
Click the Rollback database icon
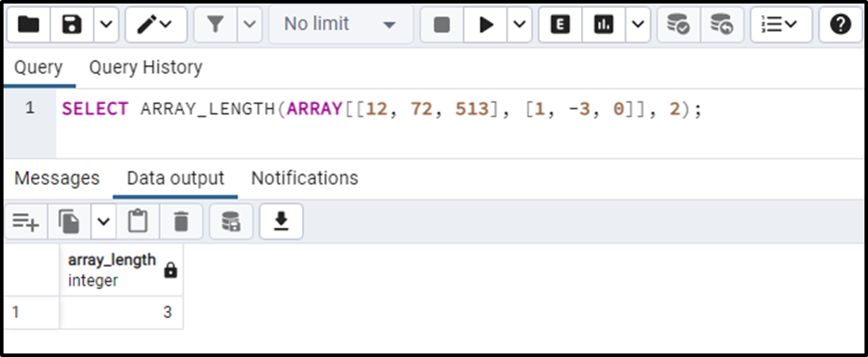(x=721, y=25)
